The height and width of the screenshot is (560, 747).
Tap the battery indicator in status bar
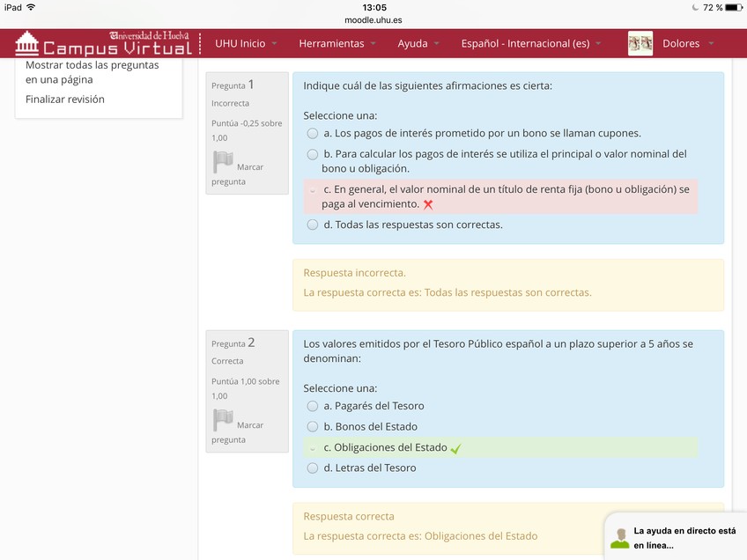click(734, 7)
